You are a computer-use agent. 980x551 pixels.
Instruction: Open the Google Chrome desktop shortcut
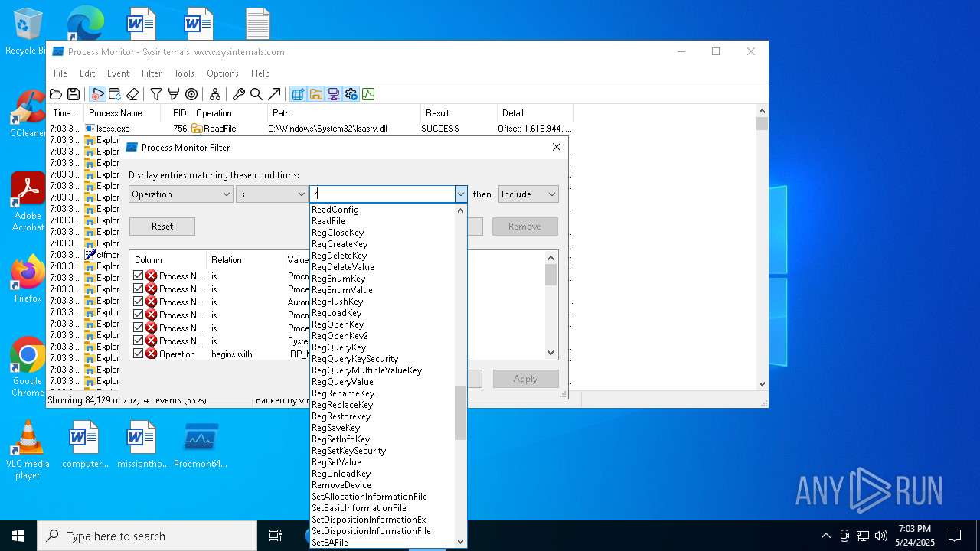pos(28,367)
